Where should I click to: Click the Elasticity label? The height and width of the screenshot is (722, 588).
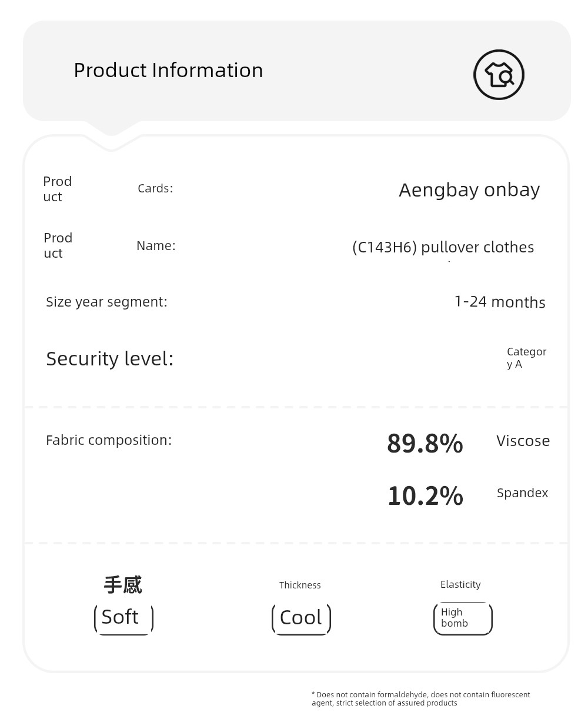click(x=460, y=584)
